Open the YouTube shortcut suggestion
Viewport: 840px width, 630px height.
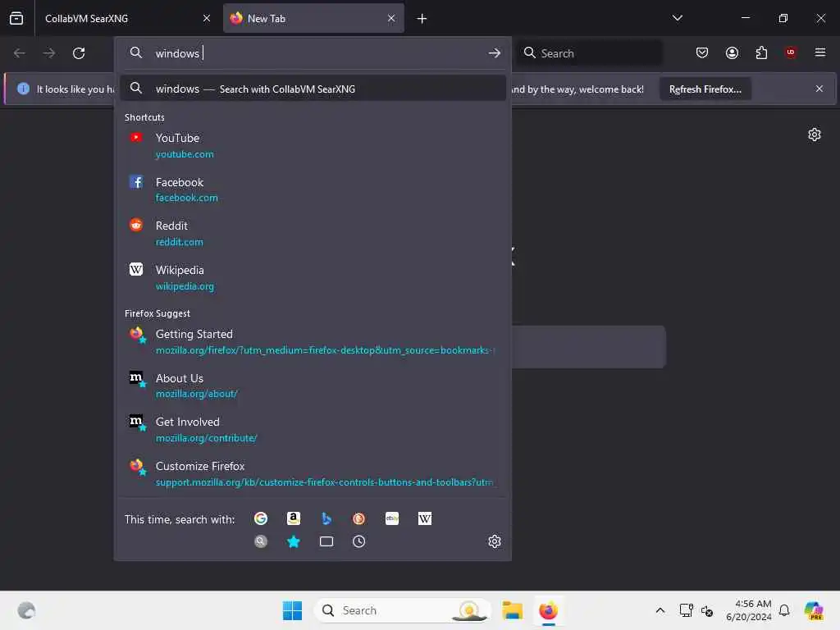[x=313, y=146]
